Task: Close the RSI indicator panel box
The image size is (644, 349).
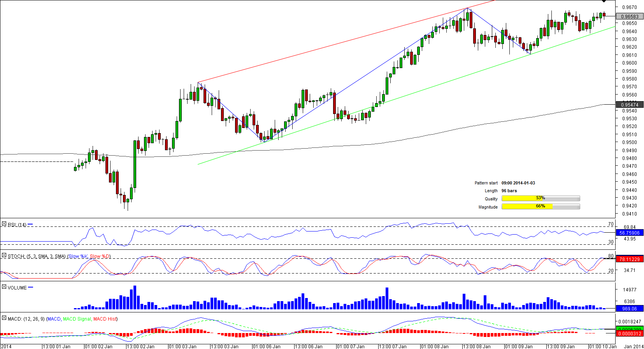Action: [4, 224]
